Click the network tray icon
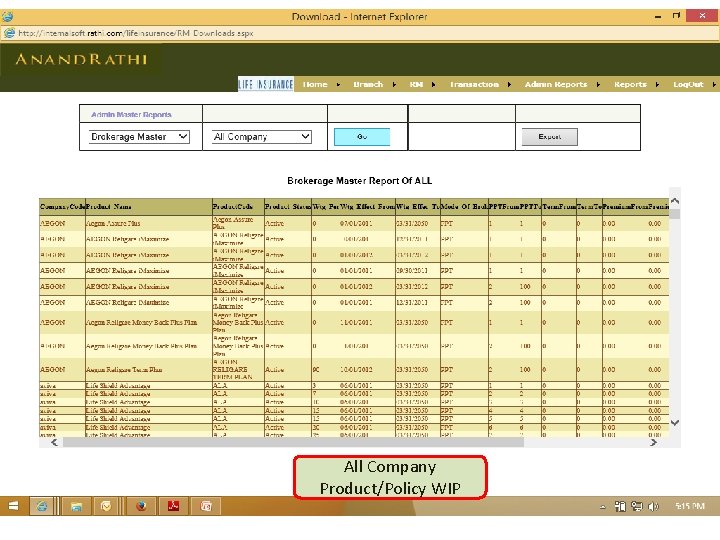720x540 pixels. point(636,506)
